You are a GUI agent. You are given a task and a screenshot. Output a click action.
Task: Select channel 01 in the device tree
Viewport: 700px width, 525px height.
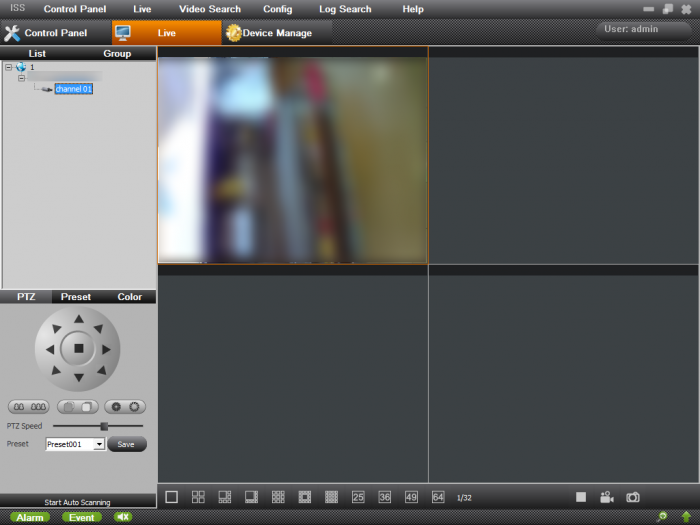coord(74,89)
